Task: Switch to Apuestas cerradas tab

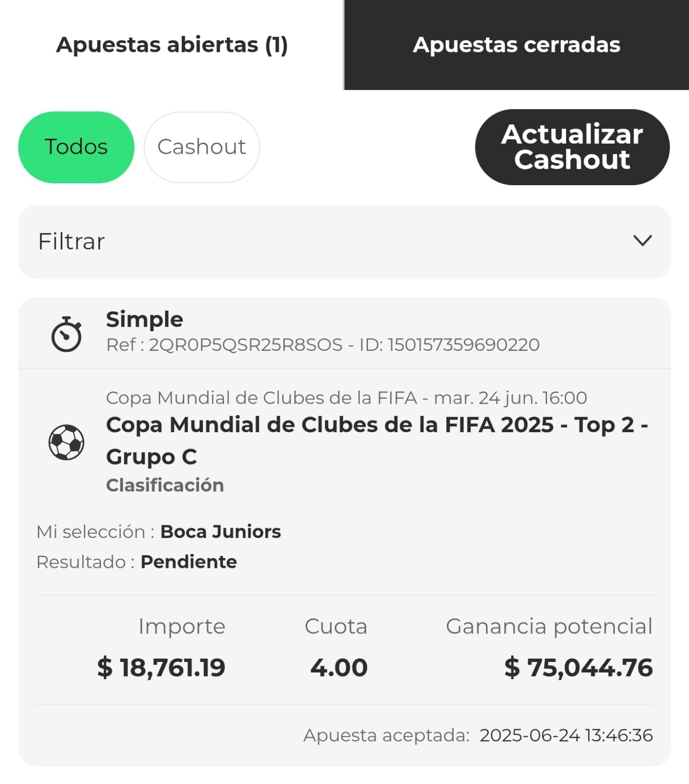Action: [517, 45]
